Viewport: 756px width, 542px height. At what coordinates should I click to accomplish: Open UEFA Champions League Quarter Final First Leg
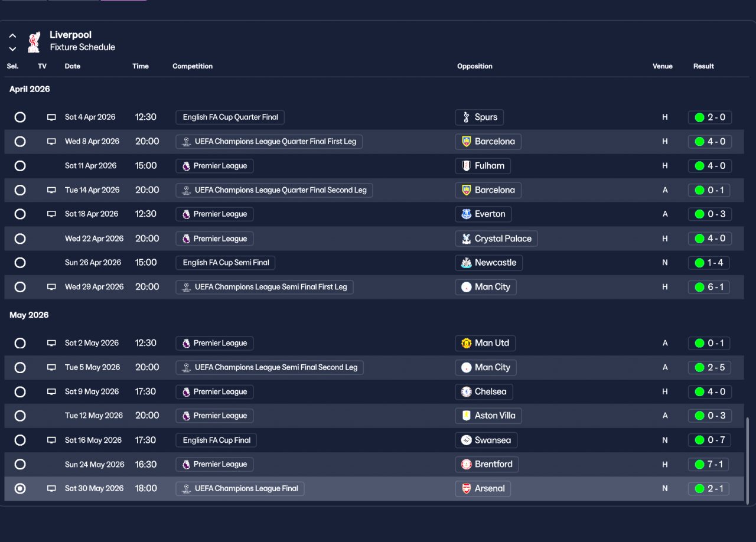tap(269, 142)
